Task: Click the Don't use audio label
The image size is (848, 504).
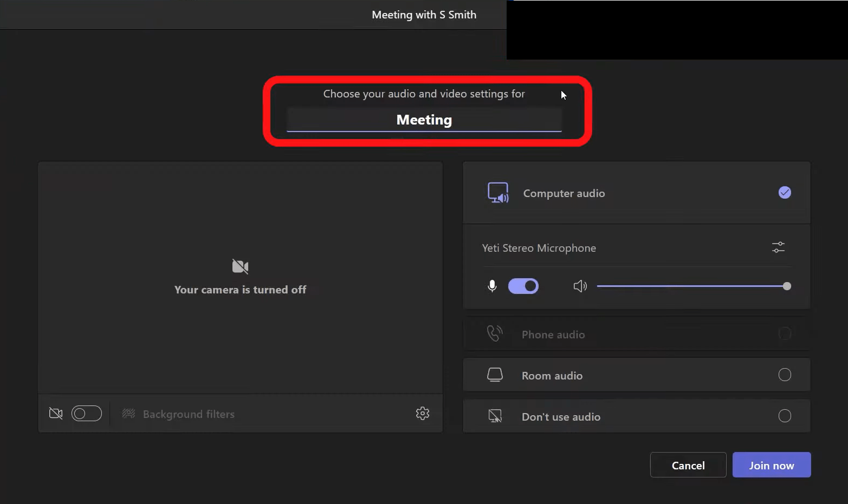Action: tap(561, 417)
